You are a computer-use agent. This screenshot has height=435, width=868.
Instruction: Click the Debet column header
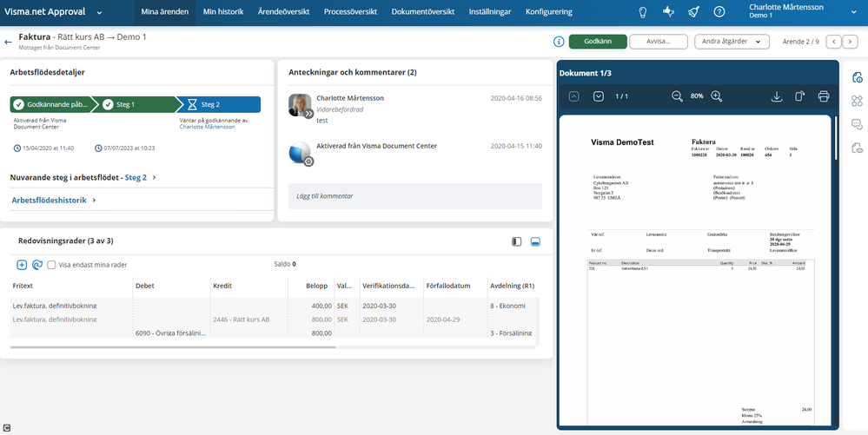pos(145,287)
